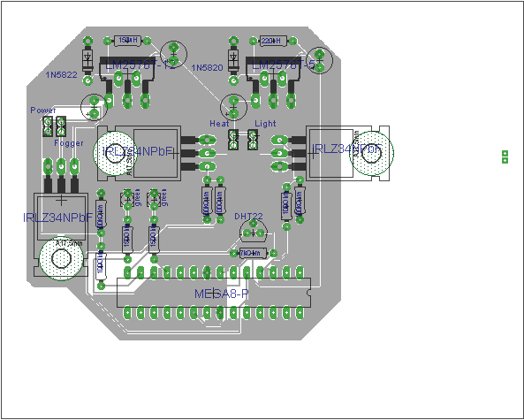Click the bottom-left MOSFET mounting hole
524x420 pixels.
(x=62, y=258)
